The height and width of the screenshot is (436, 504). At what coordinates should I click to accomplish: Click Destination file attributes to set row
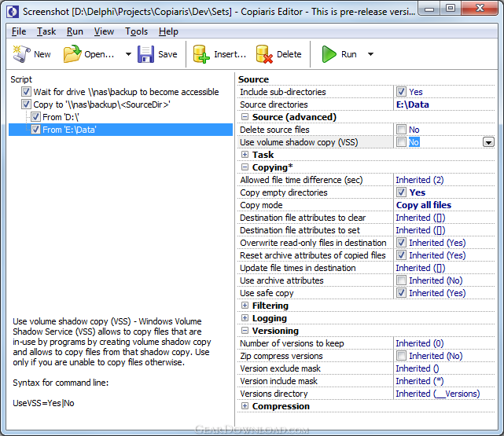(366, 230)
